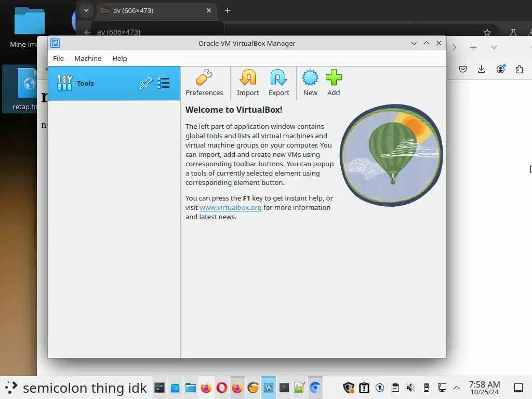Add an existing virtual machine
Screen dimensions: 532x399
(334, 83)
